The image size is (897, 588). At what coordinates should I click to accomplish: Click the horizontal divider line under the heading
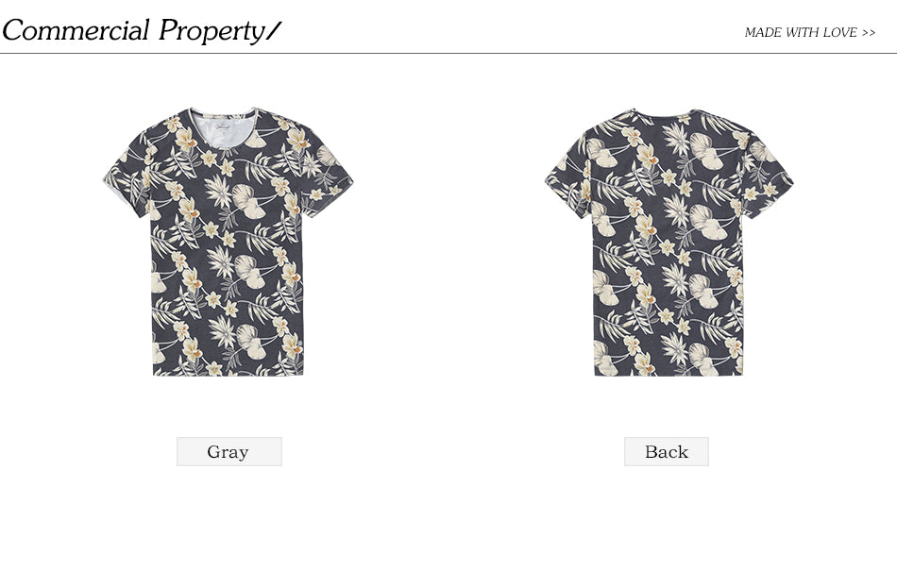(448, 53)
